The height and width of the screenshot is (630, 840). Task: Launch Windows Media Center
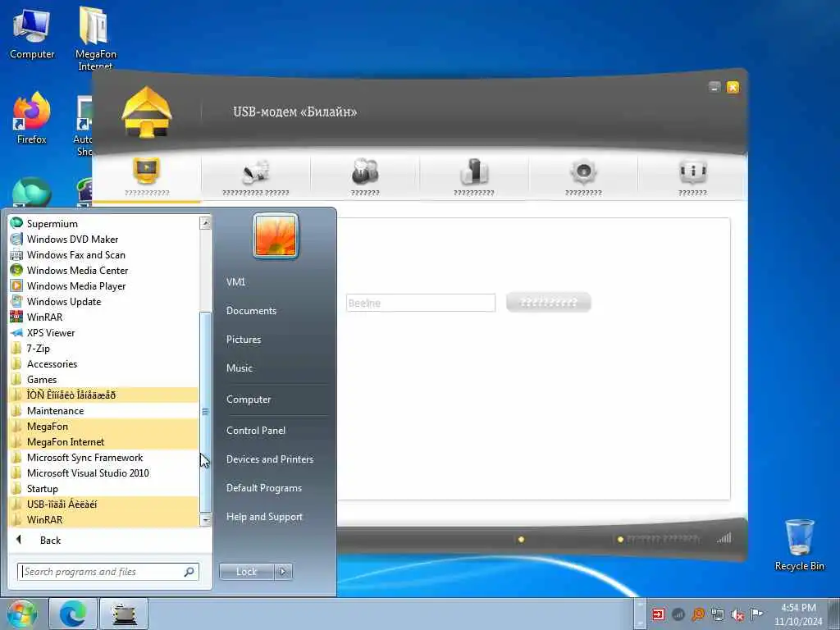click(x=103, y=270)
